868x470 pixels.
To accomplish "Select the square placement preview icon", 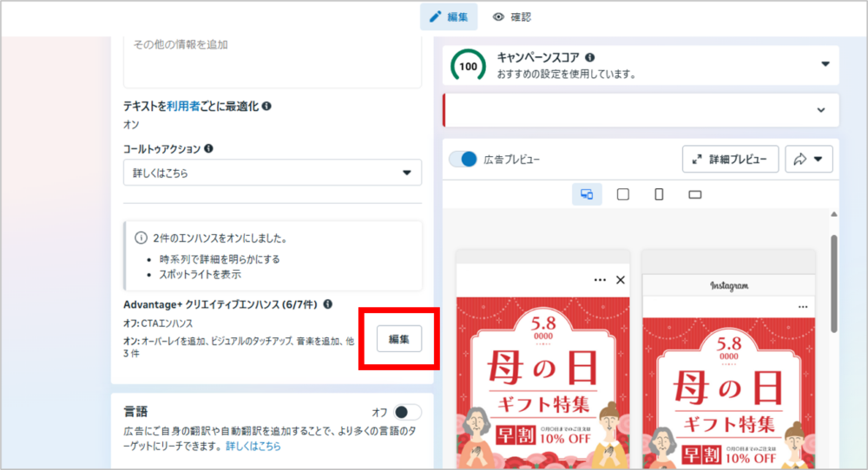I will 622,194.
